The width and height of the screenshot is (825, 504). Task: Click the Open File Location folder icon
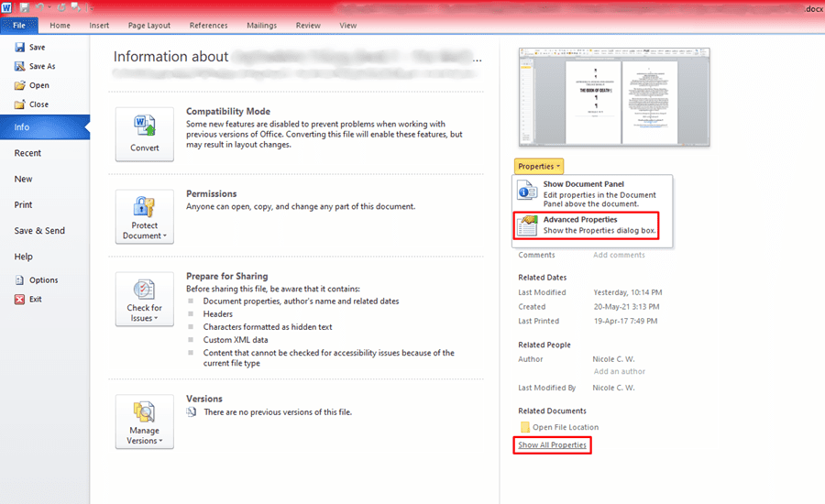(x=524, y=427)
